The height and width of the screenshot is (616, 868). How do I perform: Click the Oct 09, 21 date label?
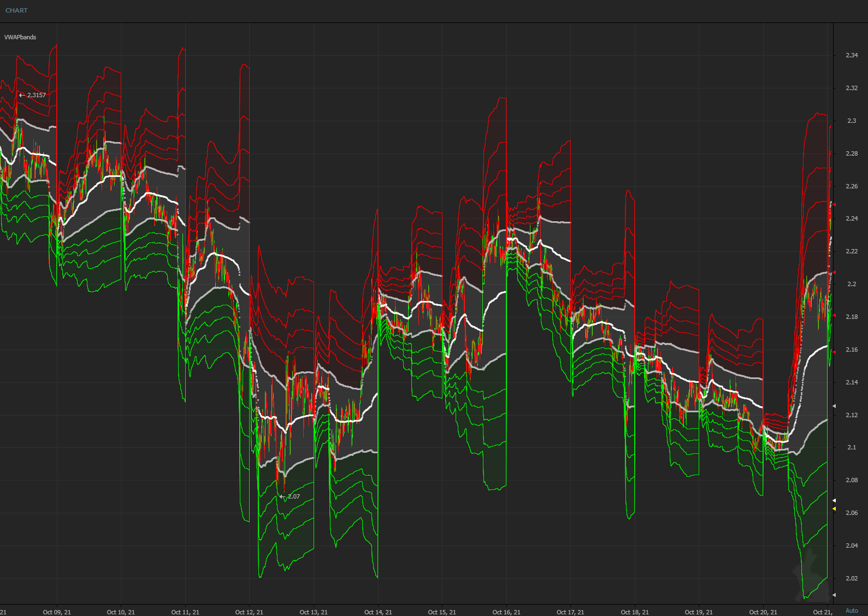[x=57, y=612]
